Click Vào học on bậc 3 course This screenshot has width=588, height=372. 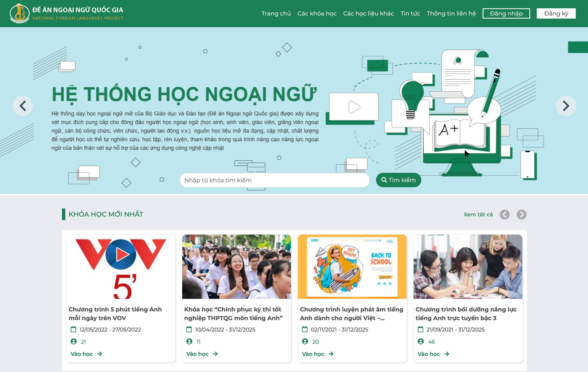[434, 354]
